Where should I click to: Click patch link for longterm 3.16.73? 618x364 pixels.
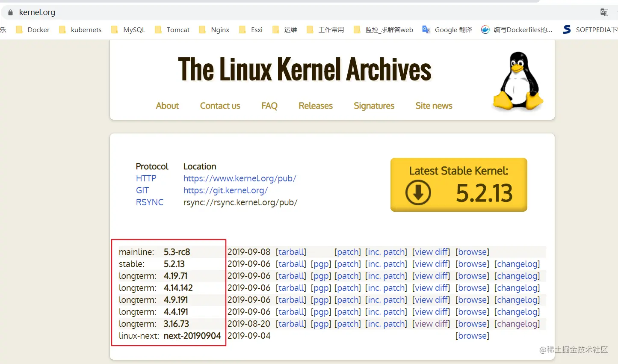pyautogui.click(x=348, y=324)
